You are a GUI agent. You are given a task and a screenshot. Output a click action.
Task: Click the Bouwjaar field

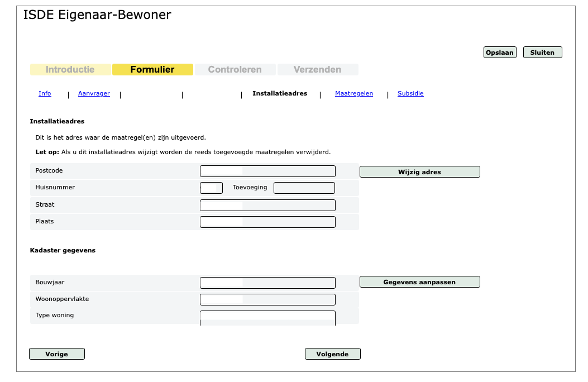(267, 283)
